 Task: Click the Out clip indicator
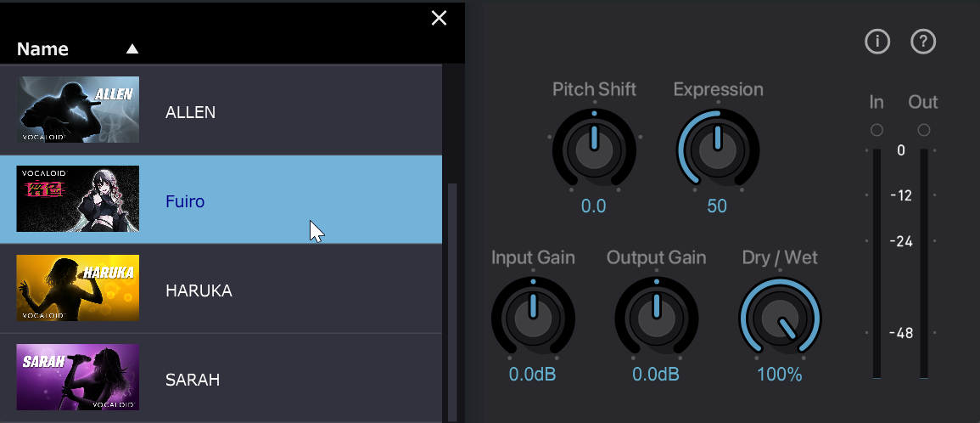coord(924,130)
